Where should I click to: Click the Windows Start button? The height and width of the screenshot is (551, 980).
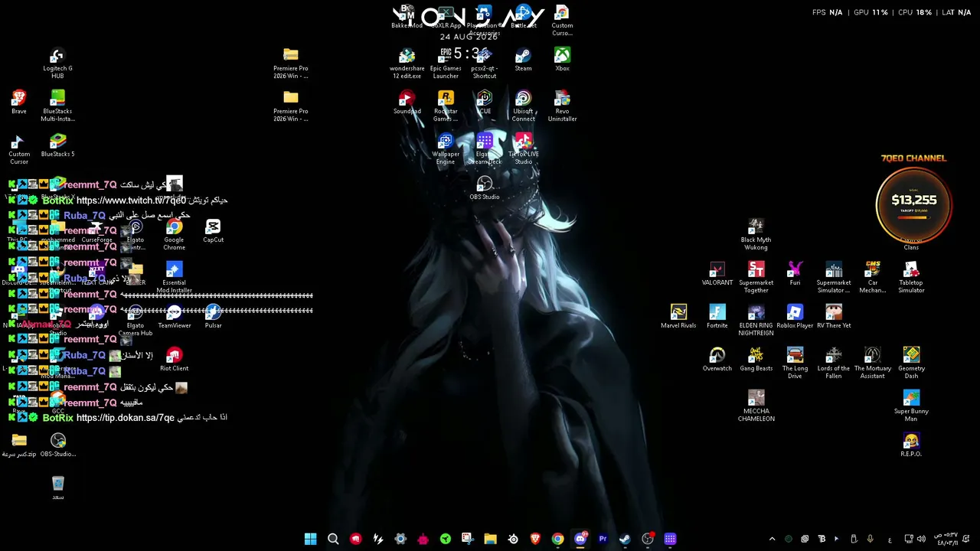310,539
